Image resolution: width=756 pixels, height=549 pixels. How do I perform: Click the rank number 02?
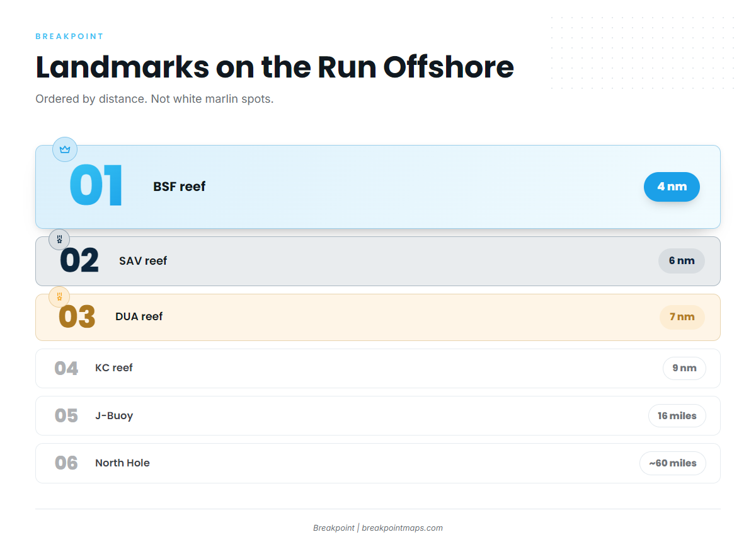pos(79,261)
